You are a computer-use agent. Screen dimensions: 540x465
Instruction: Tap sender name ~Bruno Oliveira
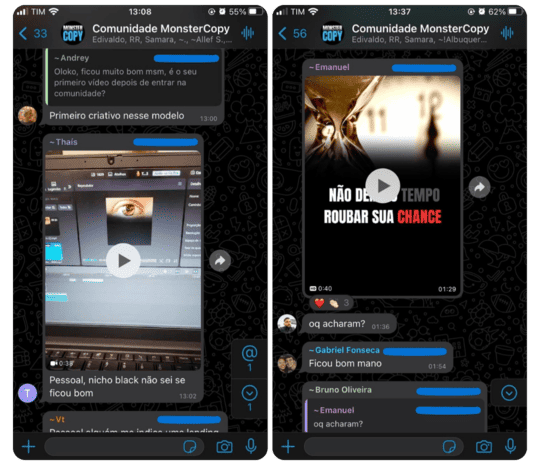tap(340, 390)
